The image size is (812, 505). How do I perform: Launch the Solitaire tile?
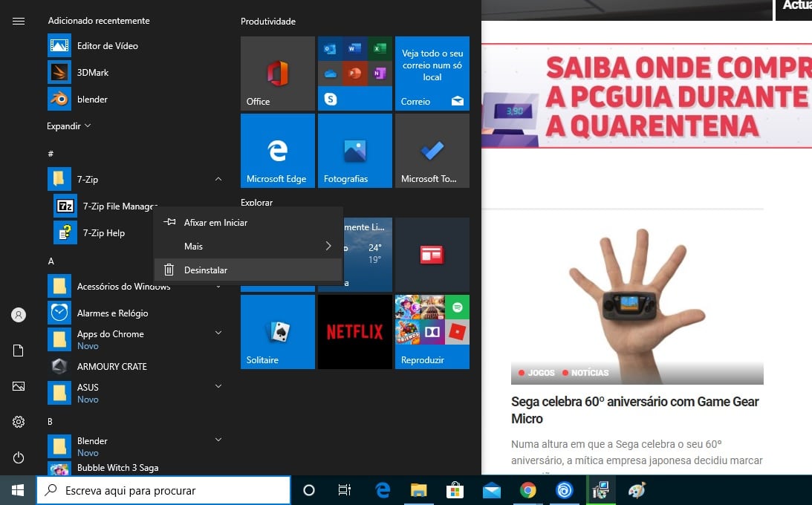click(278, 332)
